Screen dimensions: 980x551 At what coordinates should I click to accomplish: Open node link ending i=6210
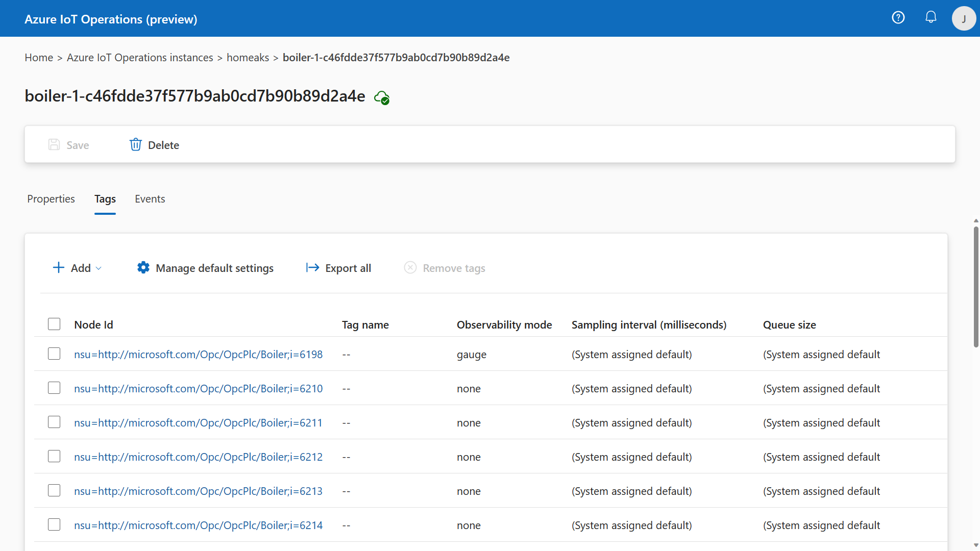(x=198, y=389)
